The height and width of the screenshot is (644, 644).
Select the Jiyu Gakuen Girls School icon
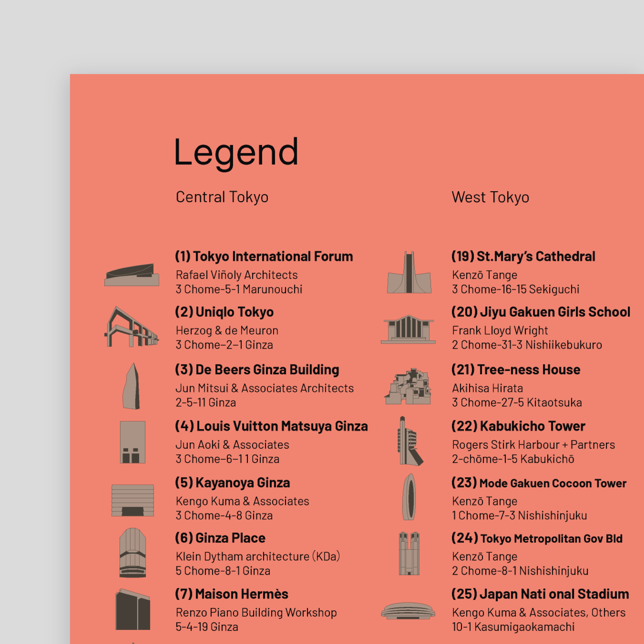[408, 329]
